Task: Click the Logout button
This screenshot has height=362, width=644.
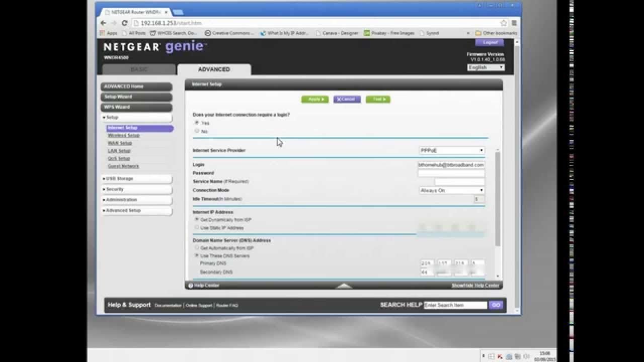Action: (490, 43)
